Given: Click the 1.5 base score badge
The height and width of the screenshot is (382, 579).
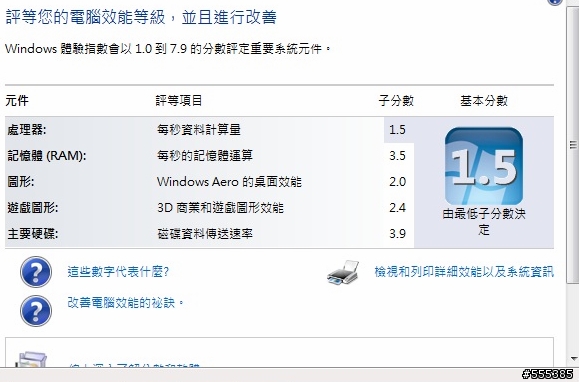Looking at the screenshot, I should (484, 166).
